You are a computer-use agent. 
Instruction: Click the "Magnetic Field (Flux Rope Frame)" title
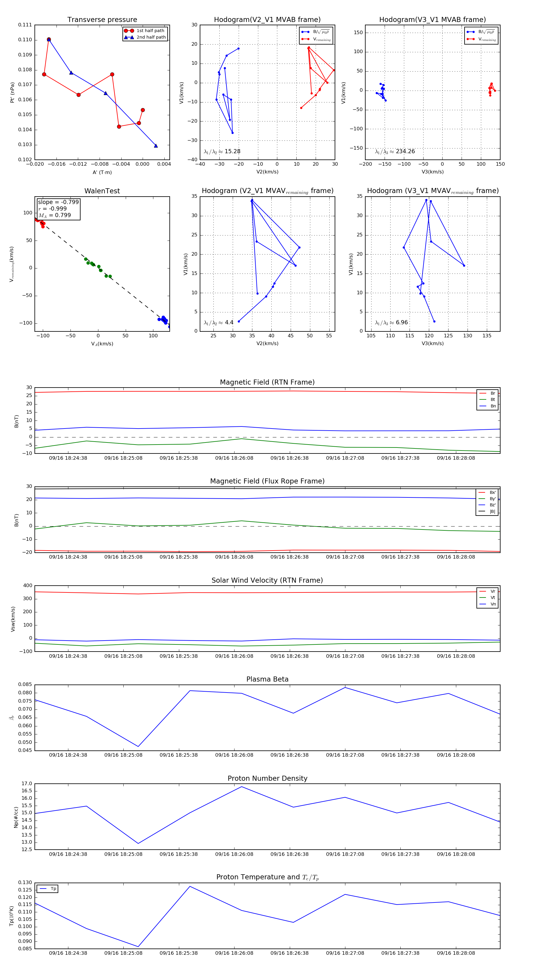click(267, 481)
